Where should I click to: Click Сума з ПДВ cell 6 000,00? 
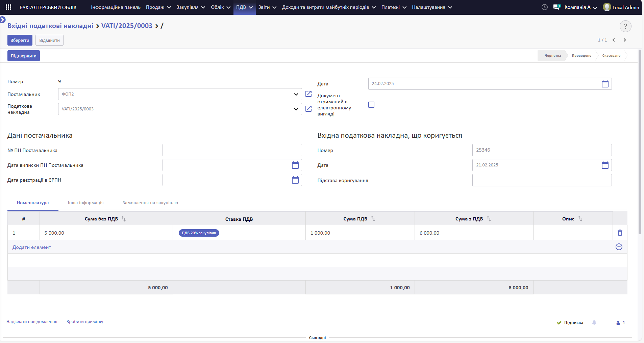(x=474, y=233)
